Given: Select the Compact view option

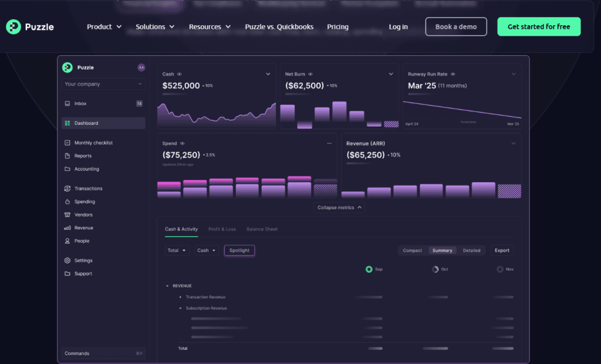Looking at the screenshot, I should pos(413,250).
